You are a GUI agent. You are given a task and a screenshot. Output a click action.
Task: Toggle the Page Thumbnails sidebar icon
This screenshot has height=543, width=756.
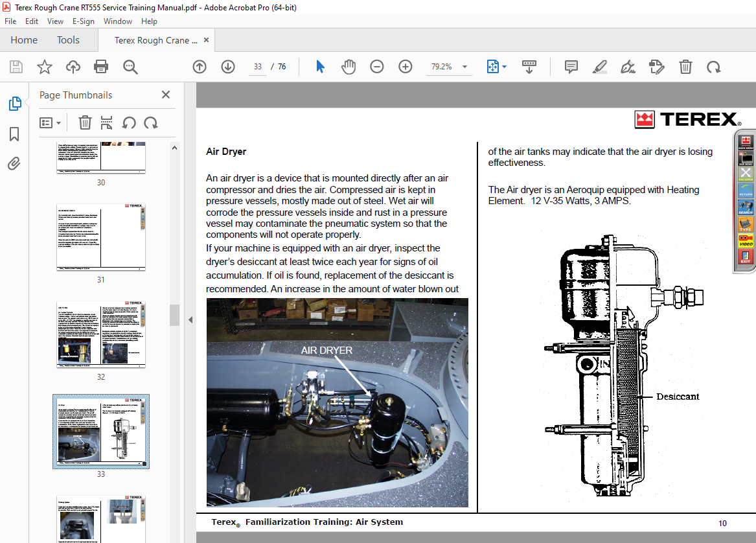15,103
